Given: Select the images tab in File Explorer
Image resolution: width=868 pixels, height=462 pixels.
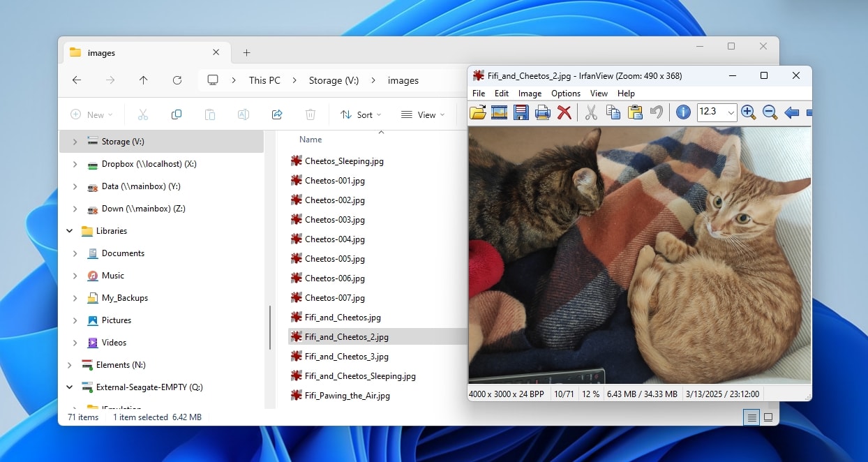Looking at the screenshot, I should click(146, 52).
